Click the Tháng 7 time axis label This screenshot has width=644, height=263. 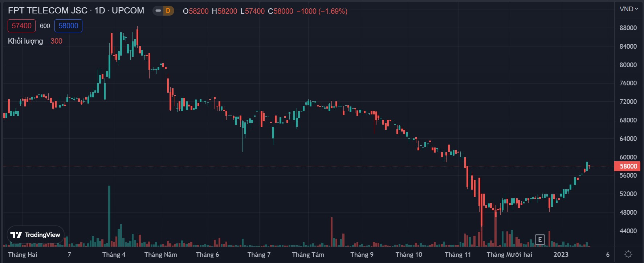(x=259, y=255)
